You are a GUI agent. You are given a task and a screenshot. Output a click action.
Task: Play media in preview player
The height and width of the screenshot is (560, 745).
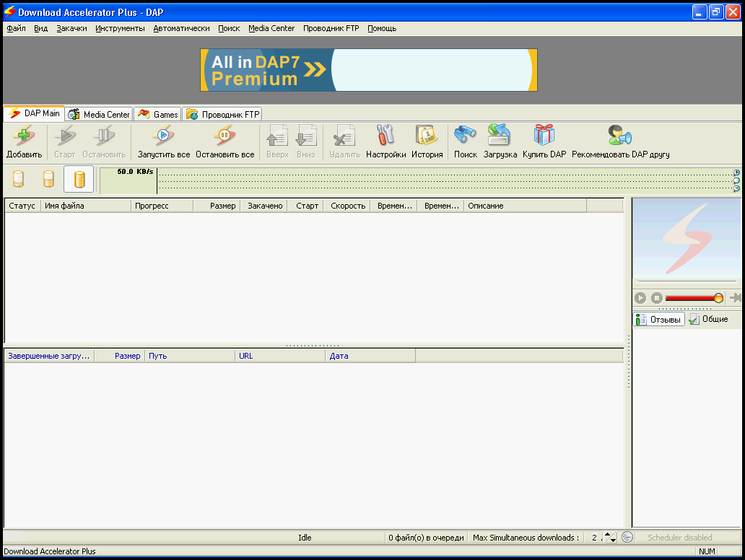pos(640,298)
